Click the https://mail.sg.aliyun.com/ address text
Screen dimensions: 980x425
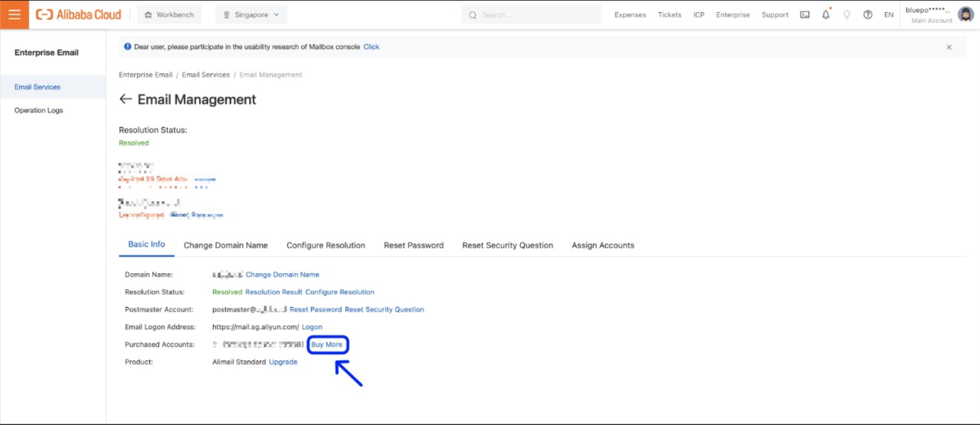tap(255, 327)
